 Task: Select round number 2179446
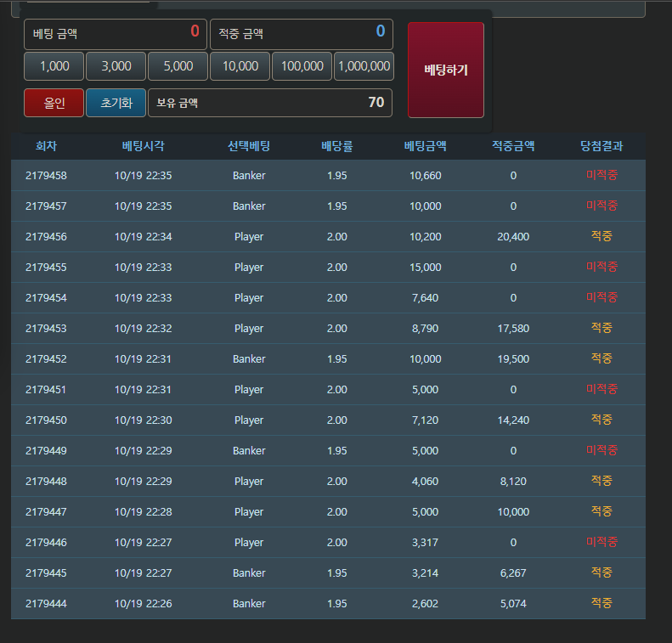pos(46,543)
